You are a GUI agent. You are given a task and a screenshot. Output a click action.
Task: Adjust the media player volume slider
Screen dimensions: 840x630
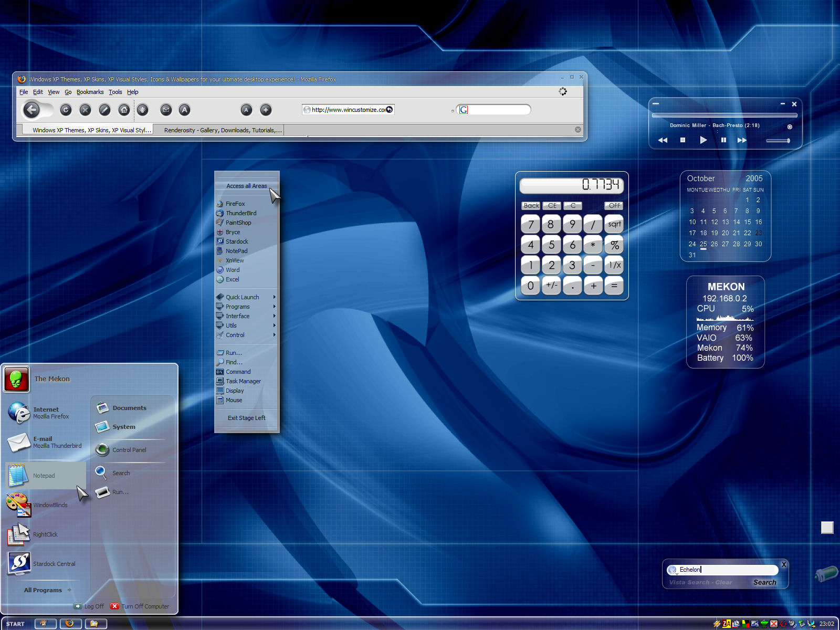click(778, 141)
